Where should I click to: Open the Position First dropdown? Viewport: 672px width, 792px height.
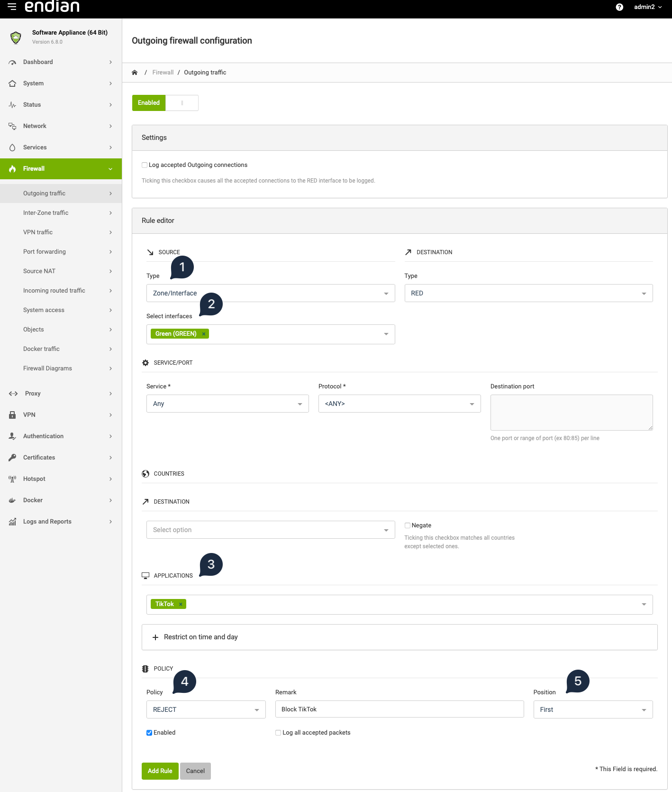coord(593,709)
